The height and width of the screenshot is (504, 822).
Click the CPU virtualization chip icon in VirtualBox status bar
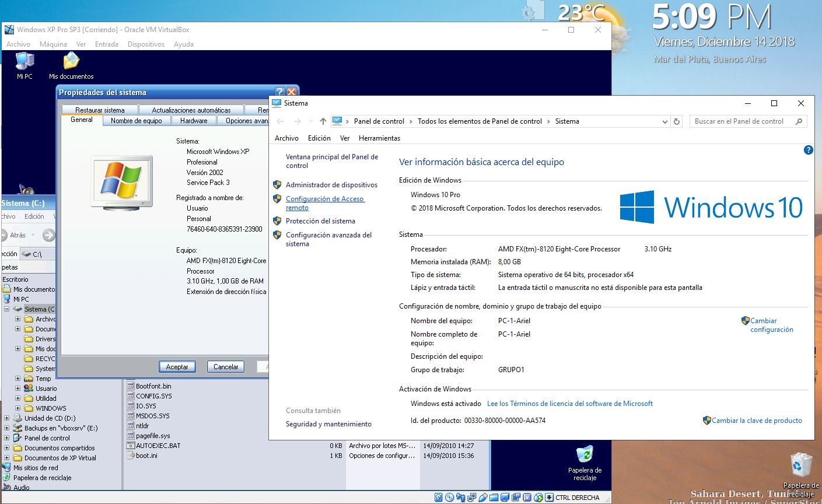(x=527, y=498)
